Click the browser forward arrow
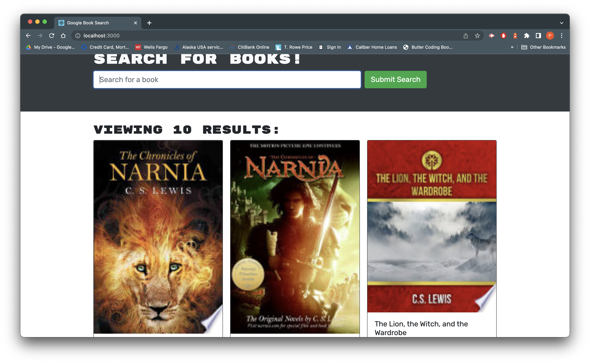This screenshot has height=364, width=590. [40, 36]
